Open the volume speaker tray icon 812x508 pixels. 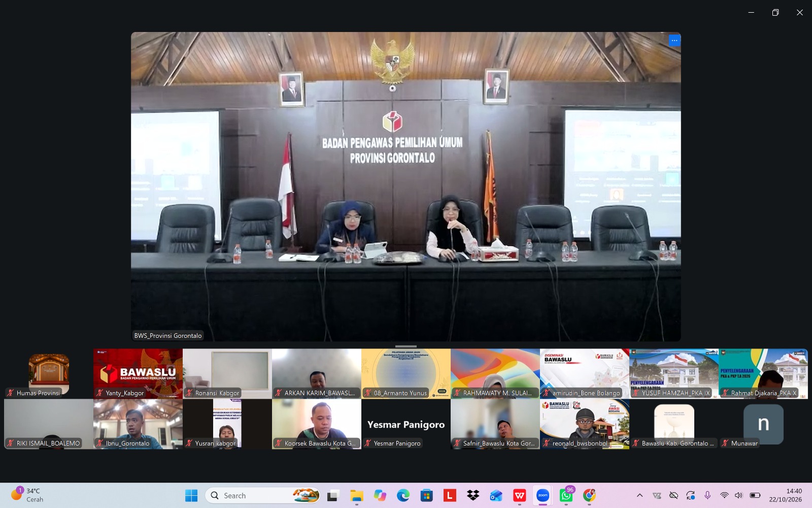[x=738, y=495]
